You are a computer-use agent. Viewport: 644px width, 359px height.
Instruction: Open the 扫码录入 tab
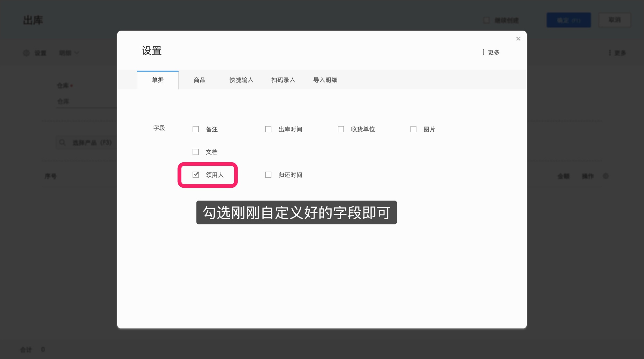pyautogui.click(x=283, y=80)
